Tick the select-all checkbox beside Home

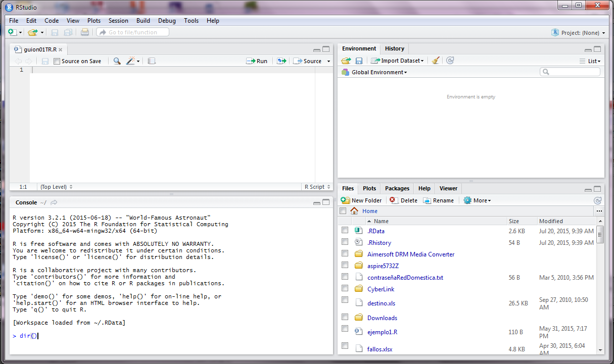pyautogui.click(x=343, y=211)
